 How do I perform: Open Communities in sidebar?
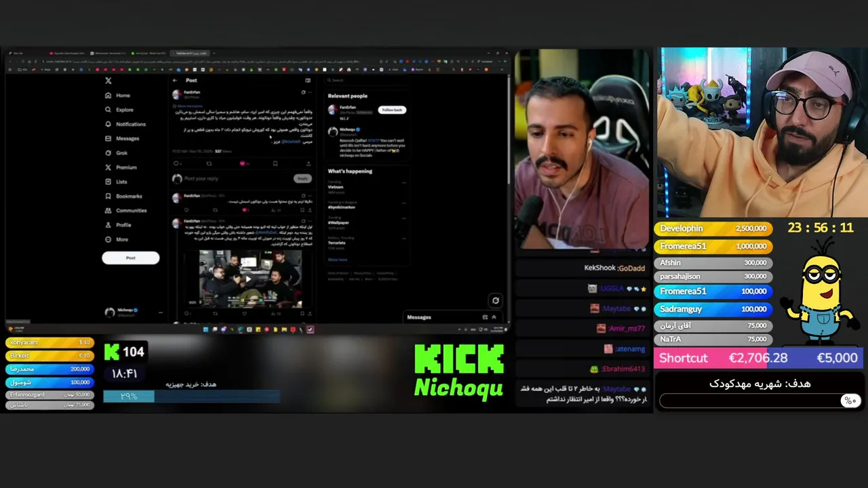(x=126, y=210)
